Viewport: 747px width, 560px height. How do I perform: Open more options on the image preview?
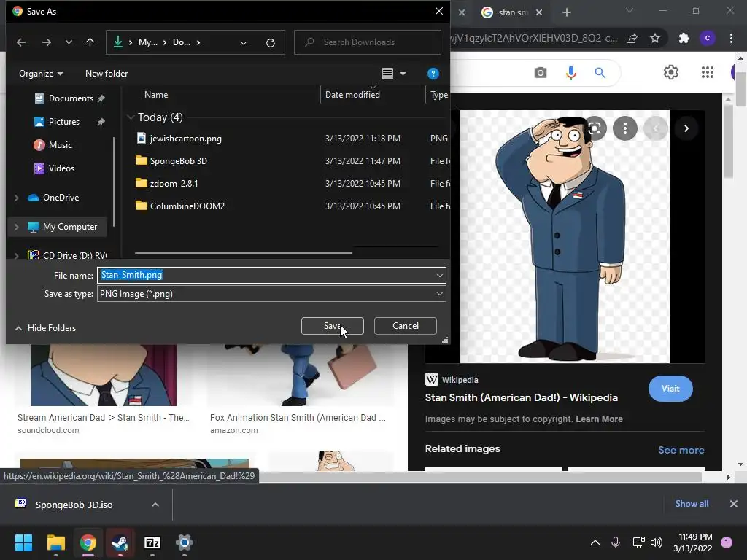(x=624, y=128)
